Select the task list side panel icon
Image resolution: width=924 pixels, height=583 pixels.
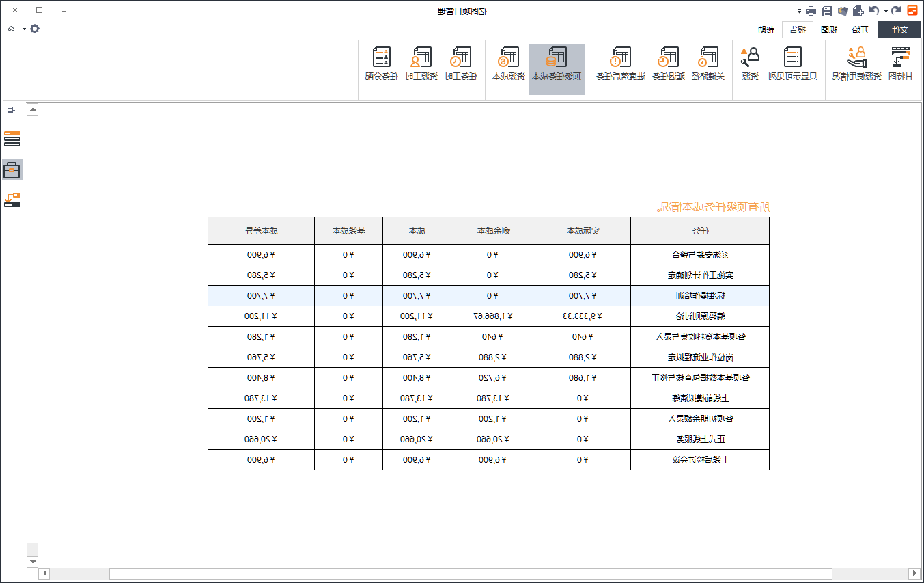pos(12,139)
